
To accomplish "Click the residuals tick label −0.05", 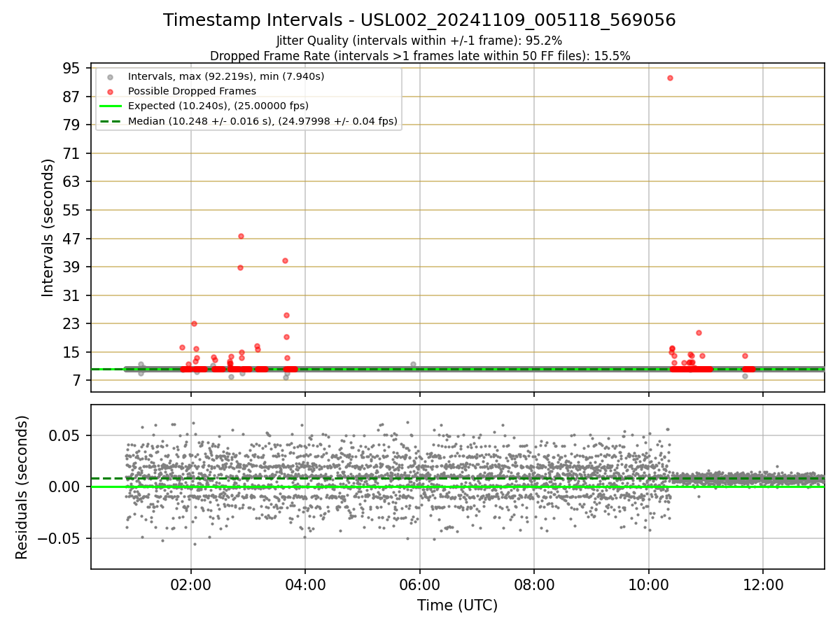I will click(x=59, y=538).
